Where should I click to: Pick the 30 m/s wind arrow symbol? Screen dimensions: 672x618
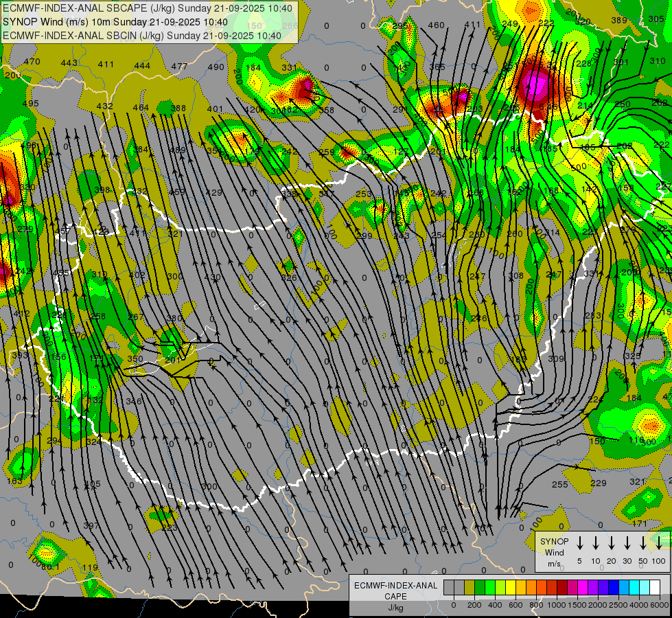coord(627,543)
